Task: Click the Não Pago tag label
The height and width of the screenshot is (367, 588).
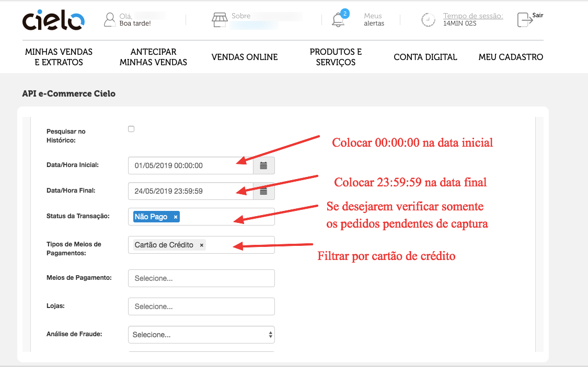Action: click(151, 217)
